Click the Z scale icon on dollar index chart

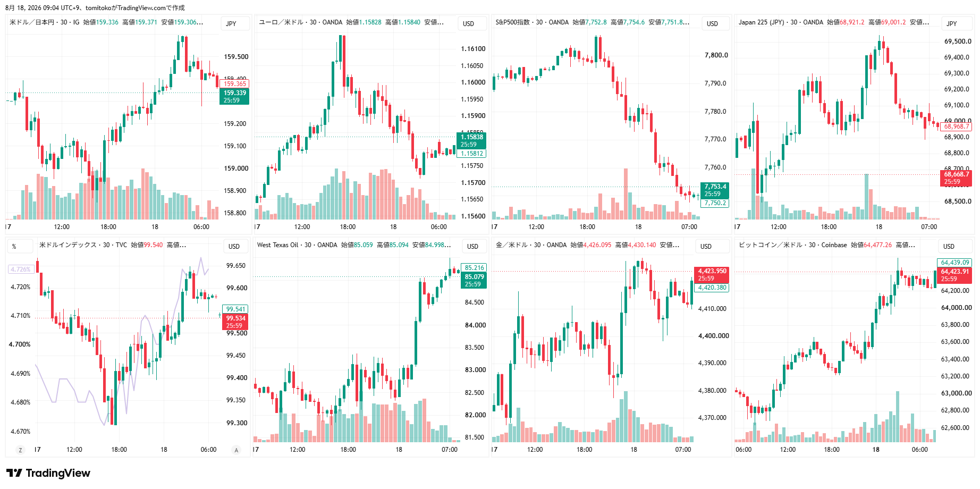21,450
